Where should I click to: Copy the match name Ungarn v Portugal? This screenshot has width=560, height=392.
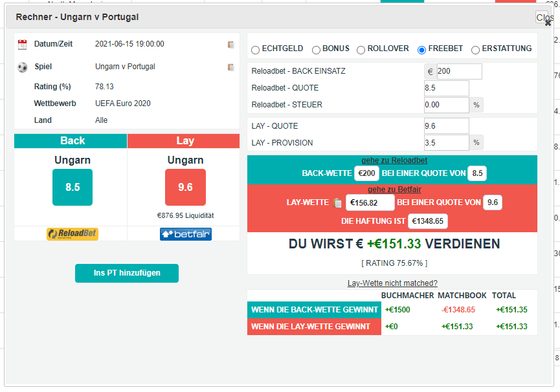(x=230, y=67)
